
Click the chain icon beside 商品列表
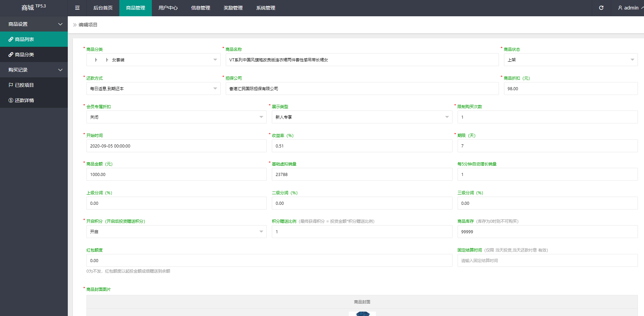(x=10, y=39)
